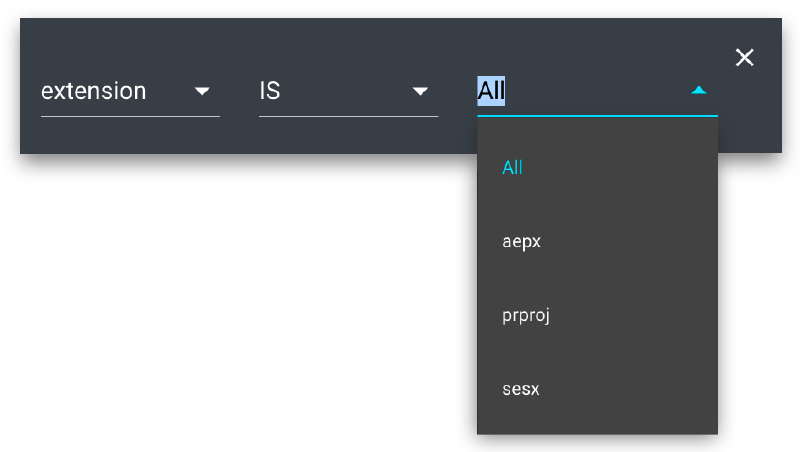Click the underline below the IS selector
This screenshot has height=452, width=806.
[348, 116]
